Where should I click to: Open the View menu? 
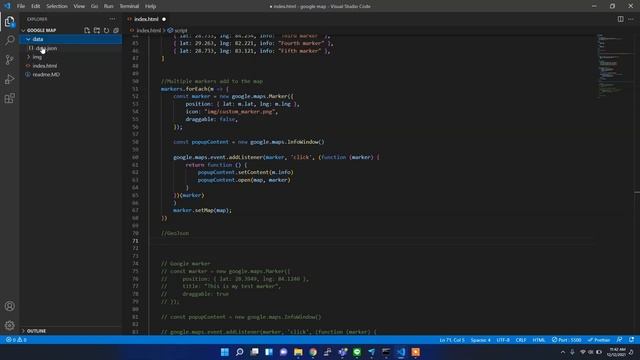tap(79, 6)
